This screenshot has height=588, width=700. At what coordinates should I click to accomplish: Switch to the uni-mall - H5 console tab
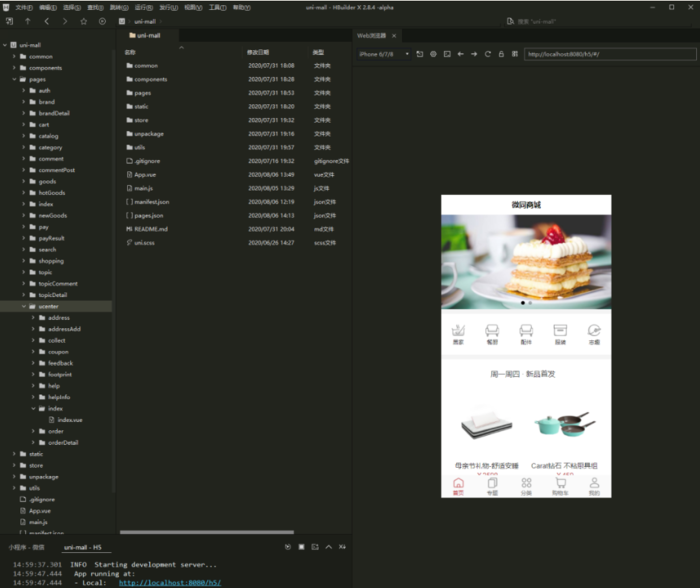85,547
